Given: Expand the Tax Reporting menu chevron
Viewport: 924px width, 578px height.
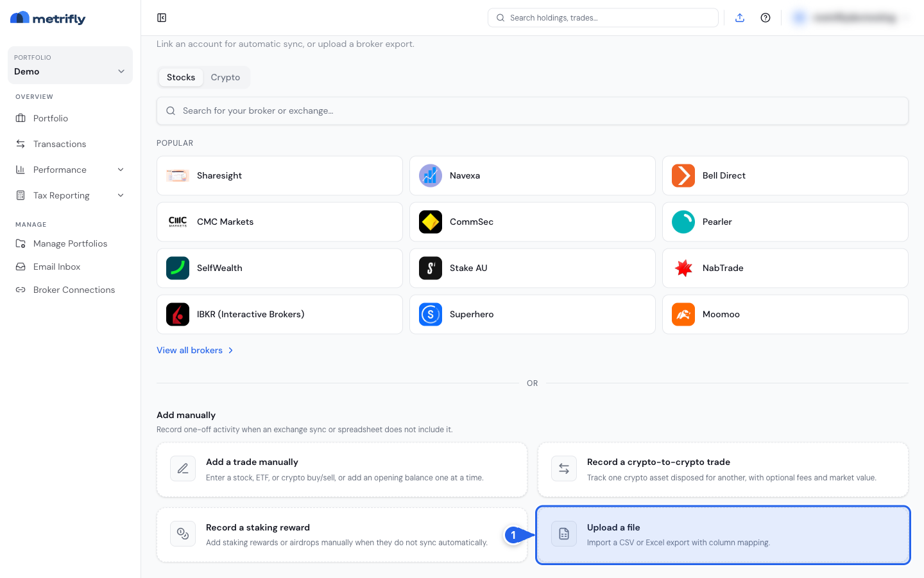Looking at the screenshot, I should pos(121,195).
